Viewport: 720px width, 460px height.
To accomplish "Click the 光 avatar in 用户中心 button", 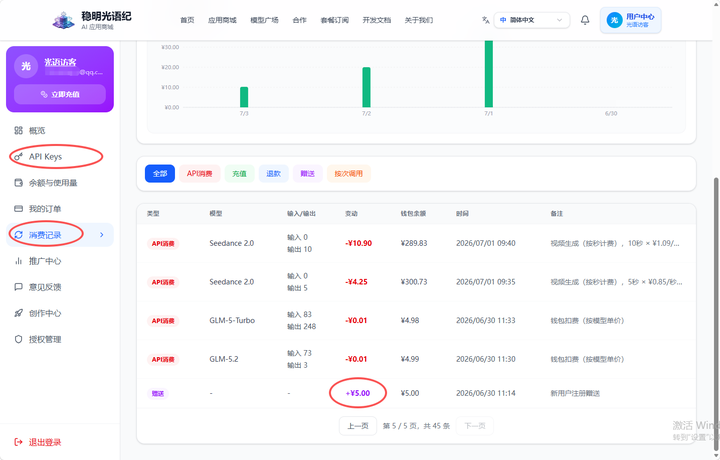I will pos(614,20).
